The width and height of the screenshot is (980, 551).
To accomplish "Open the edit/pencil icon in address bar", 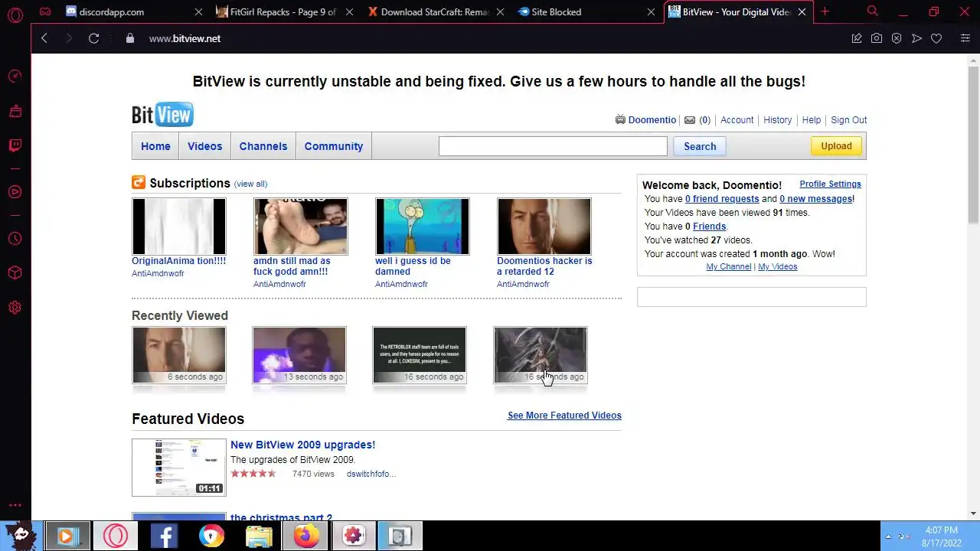I will 857,38.
